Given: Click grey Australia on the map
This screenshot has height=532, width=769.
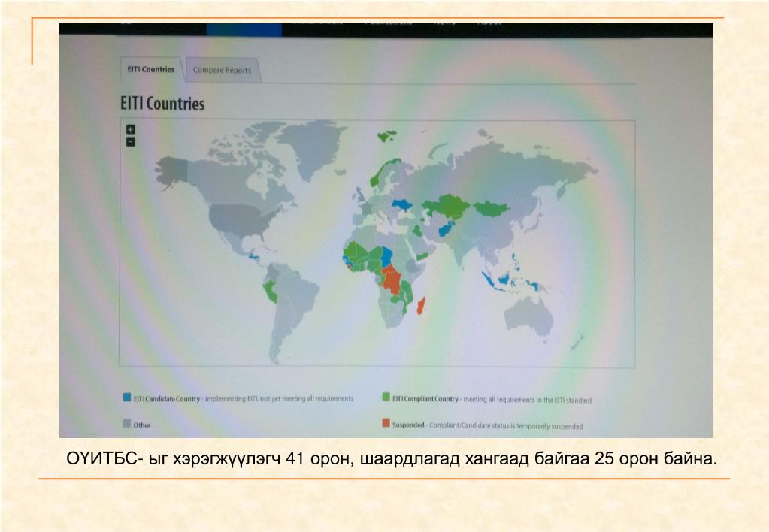Looking at the screenshot, I should click(530, 316).
